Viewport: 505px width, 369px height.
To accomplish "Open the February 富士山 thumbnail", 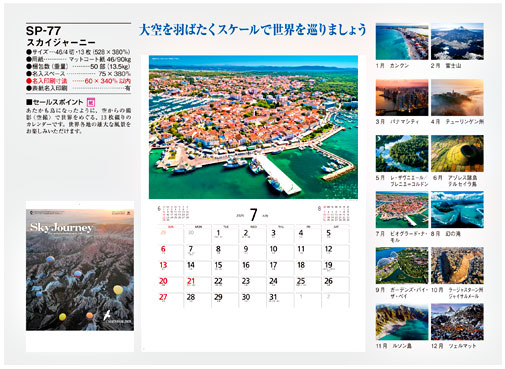I will click(x=457, y=42).
